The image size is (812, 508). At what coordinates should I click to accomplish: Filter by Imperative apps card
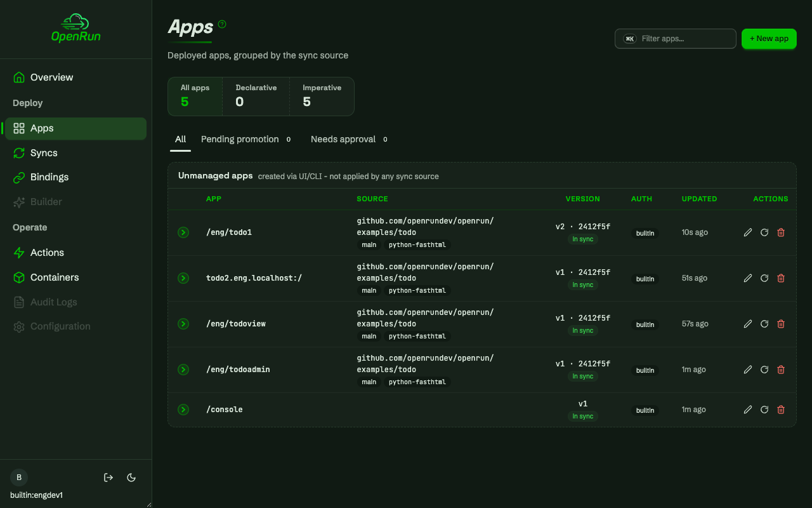pos(322,97)
